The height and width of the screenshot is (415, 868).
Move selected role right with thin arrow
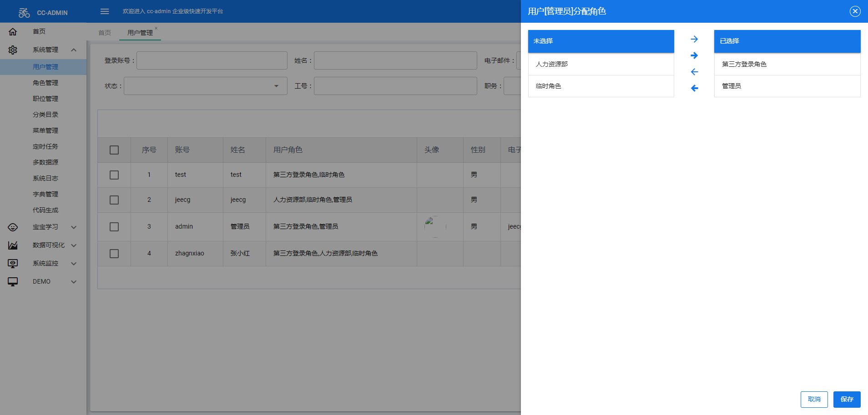click(x=694, y=39)
